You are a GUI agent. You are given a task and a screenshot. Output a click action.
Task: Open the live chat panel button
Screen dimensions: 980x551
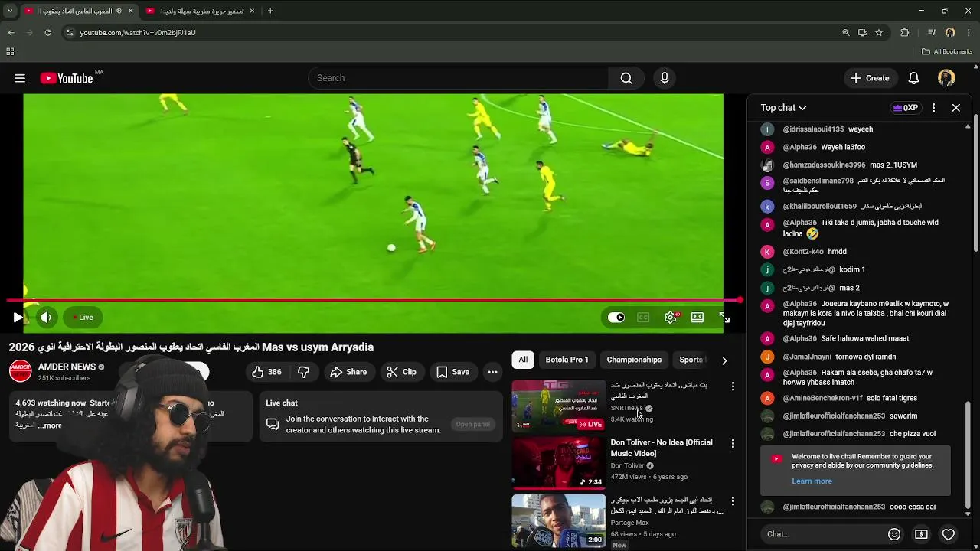coord(472,424)
